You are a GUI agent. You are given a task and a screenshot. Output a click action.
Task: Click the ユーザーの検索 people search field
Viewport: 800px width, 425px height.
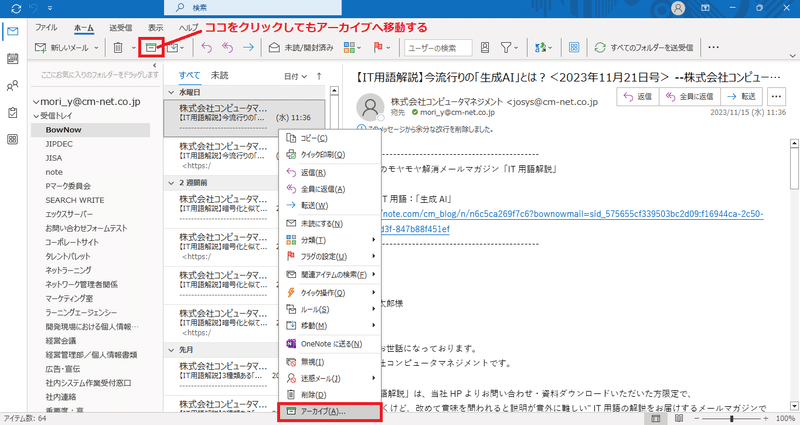click(438, 48)
